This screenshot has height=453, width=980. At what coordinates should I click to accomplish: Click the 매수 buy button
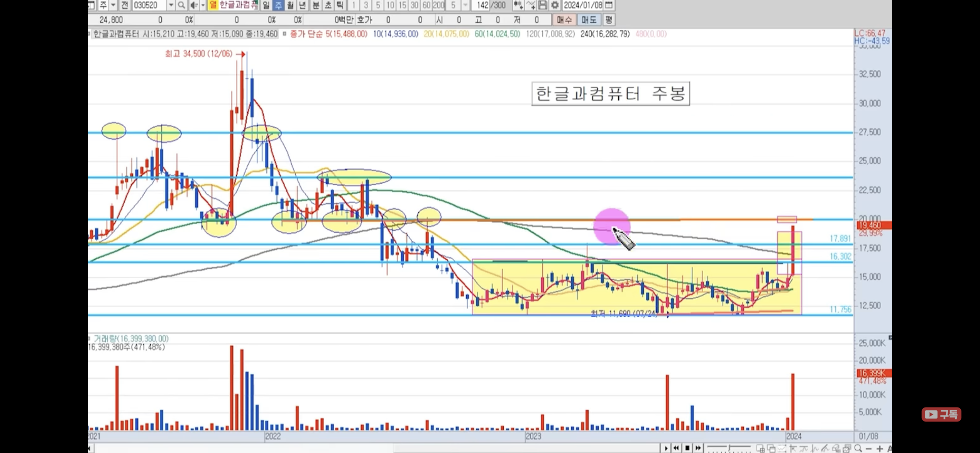(x=564, y=20)
